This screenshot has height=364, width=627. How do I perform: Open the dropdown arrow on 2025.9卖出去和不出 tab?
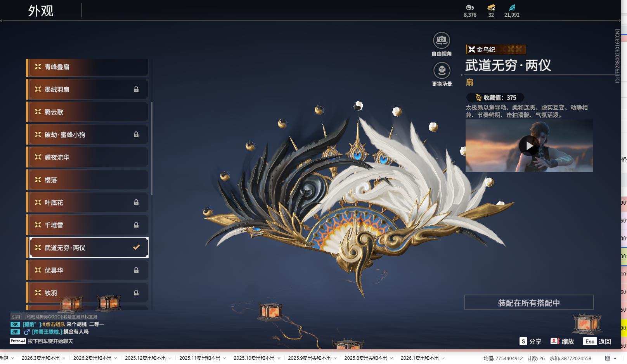[336, 359]
